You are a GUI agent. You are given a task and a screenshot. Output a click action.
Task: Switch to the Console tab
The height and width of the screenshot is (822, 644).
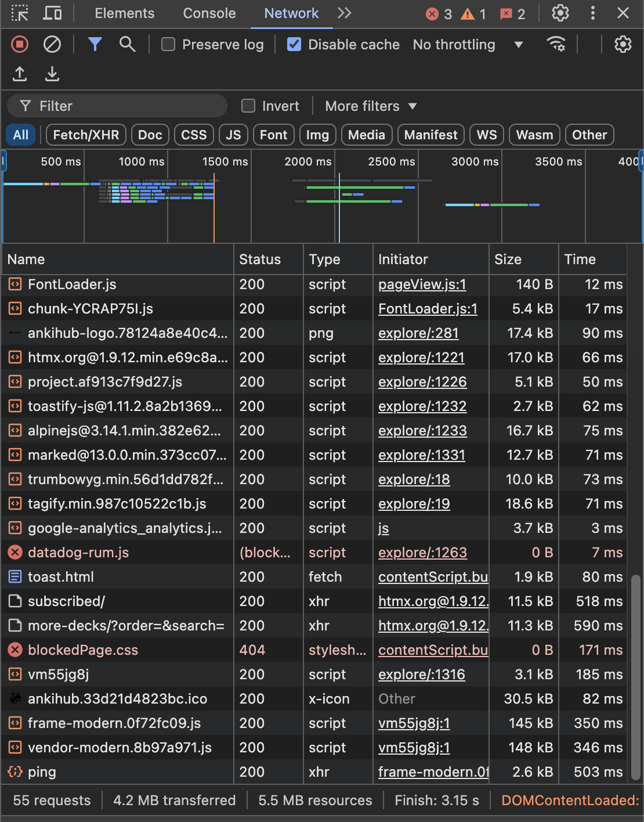(x=209, y=13)
